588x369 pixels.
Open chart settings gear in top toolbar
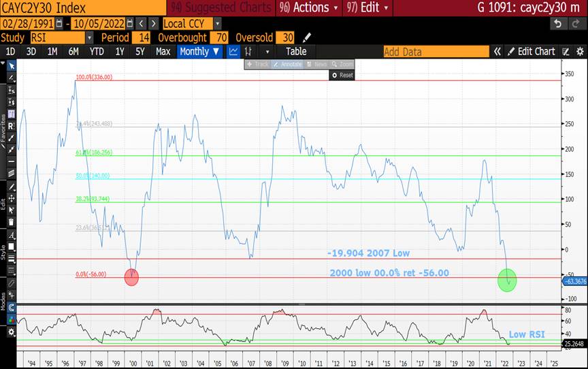(x=578, y=51)
